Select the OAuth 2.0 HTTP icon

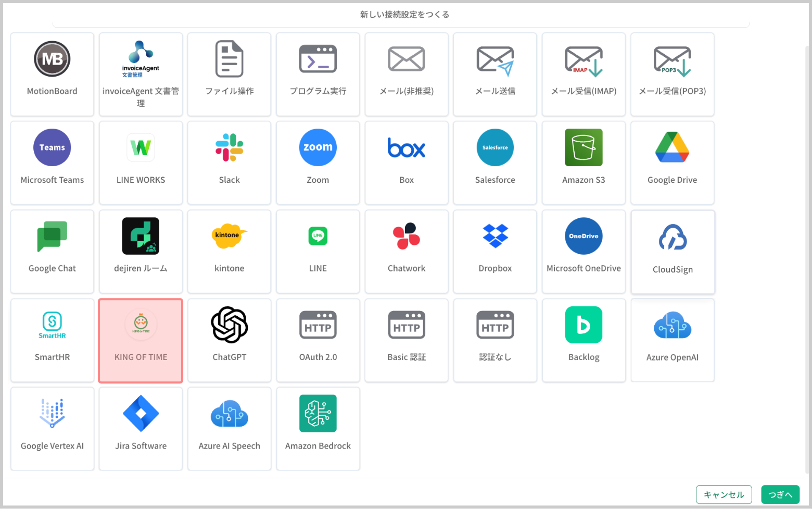point(318,325)
